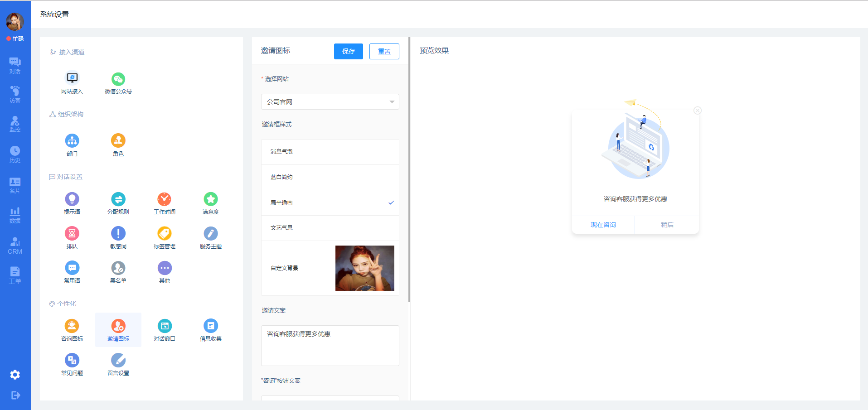Choose the 蓝白简约 invitation style

tap(330, 177)
